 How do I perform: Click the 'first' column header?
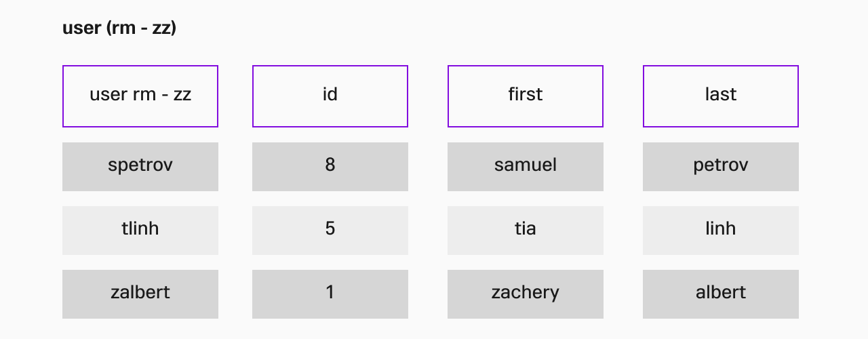(526, 96)
